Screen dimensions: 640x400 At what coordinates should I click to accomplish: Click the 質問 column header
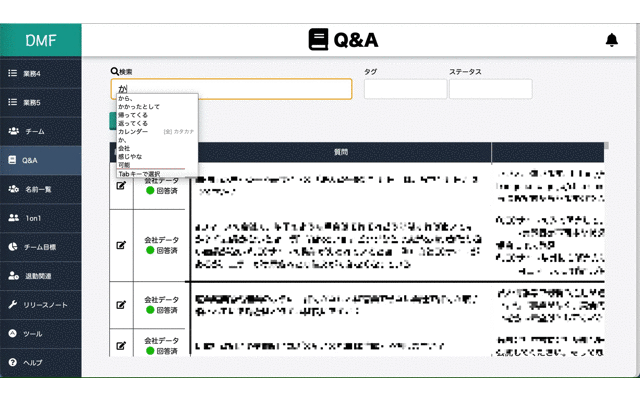tap(341, 152)
